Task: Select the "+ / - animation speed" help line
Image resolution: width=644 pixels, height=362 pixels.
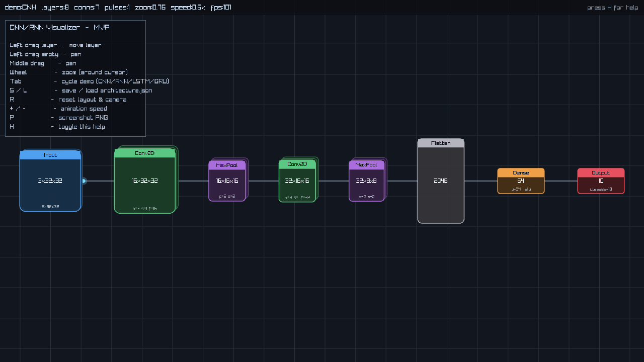Action: point(58,109)
